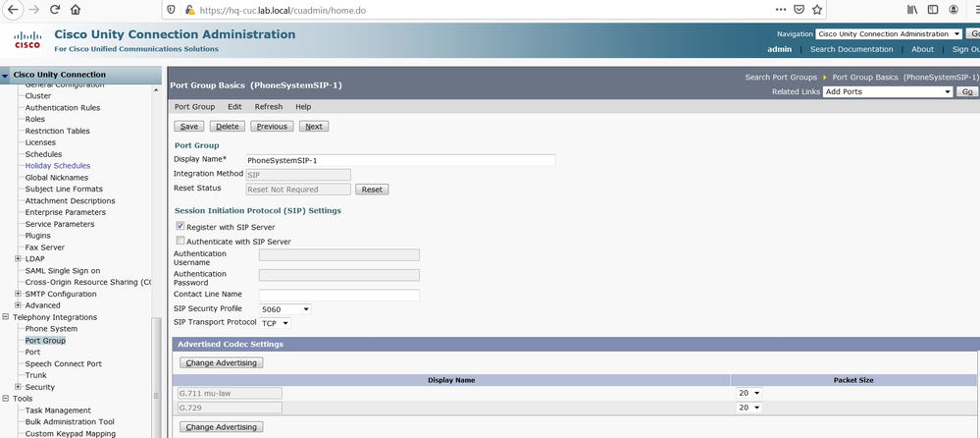980x438 pixels.
Task: Click the lower Change Advertising button
Action: [x=222, y=427]
